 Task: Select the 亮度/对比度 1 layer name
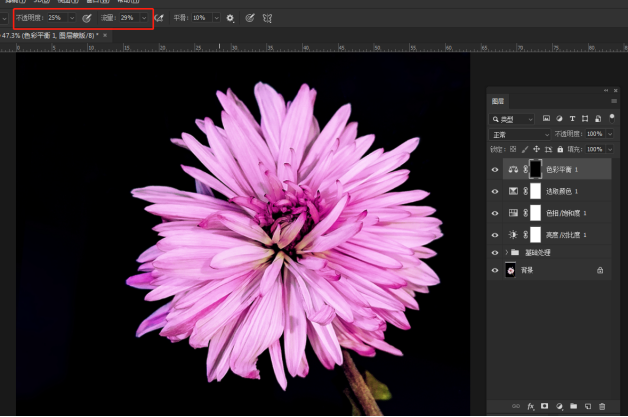point(566,235)
